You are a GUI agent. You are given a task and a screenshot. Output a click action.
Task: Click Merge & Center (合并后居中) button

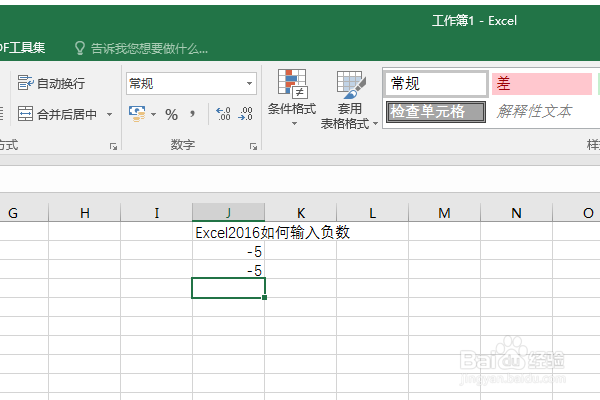coord(57,114)
